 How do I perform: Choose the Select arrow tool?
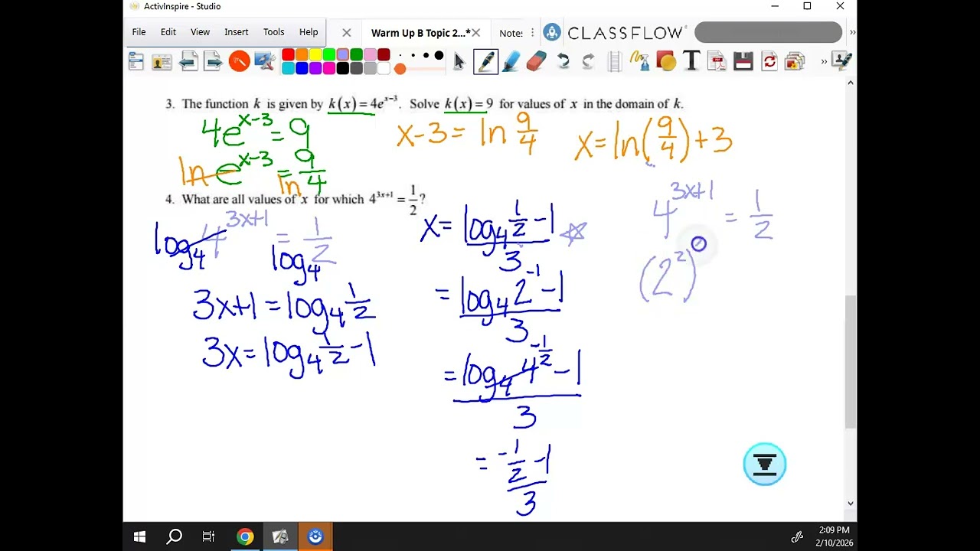(x=459, y=61)
